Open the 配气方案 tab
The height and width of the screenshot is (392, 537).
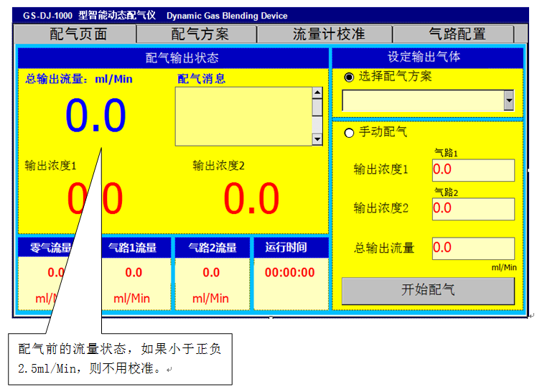[200, 34]
